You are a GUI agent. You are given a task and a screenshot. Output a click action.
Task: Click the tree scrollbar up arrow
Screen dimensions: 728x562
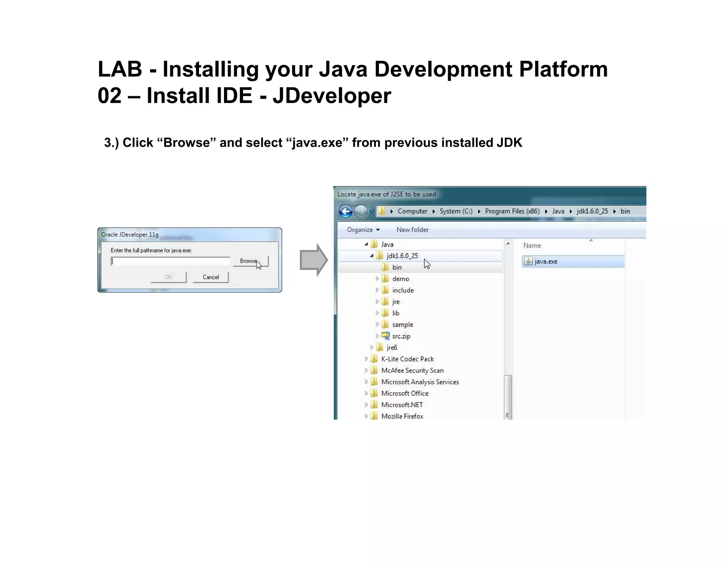click(508, 244)
